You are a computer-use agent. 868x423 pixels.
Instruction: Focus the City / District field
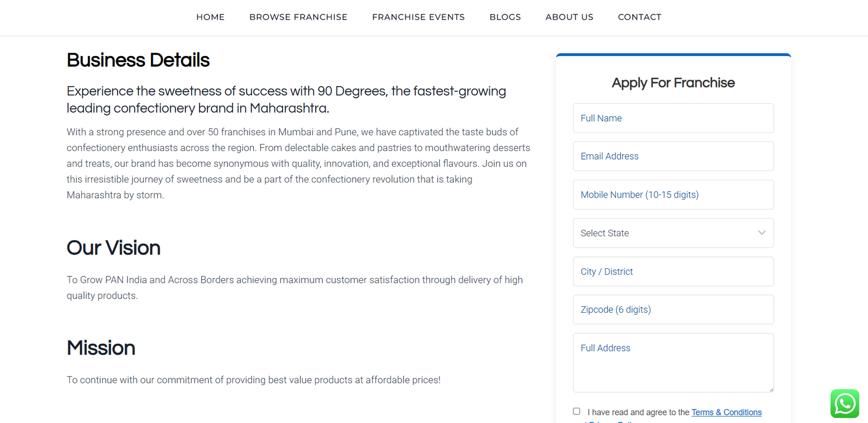click(673, 272)
